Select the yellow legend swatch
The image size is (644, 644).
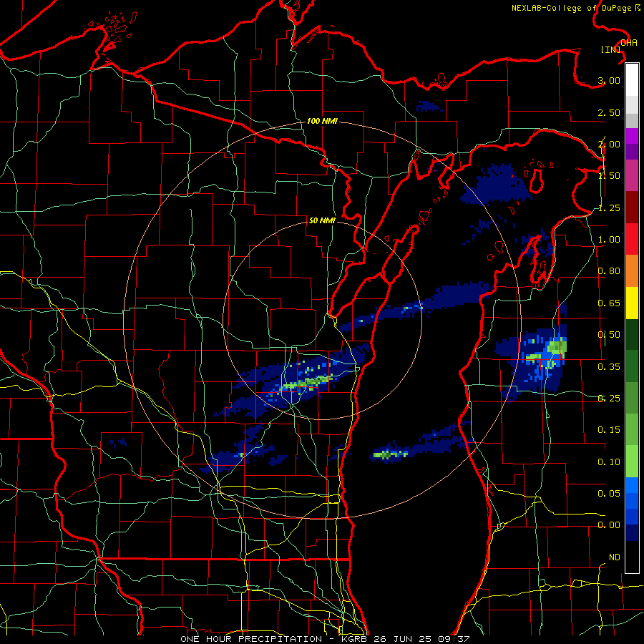click(x=632, y=303)
